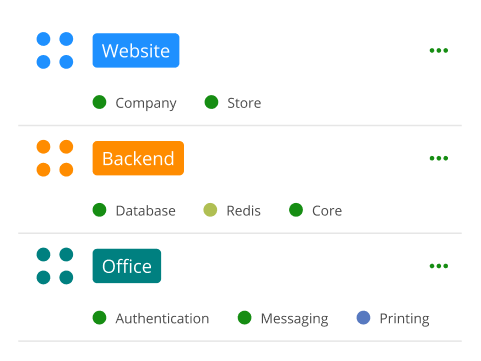Click the blue status dot next to Printing
Screen dimensions: 481x361
coord(363,318)
